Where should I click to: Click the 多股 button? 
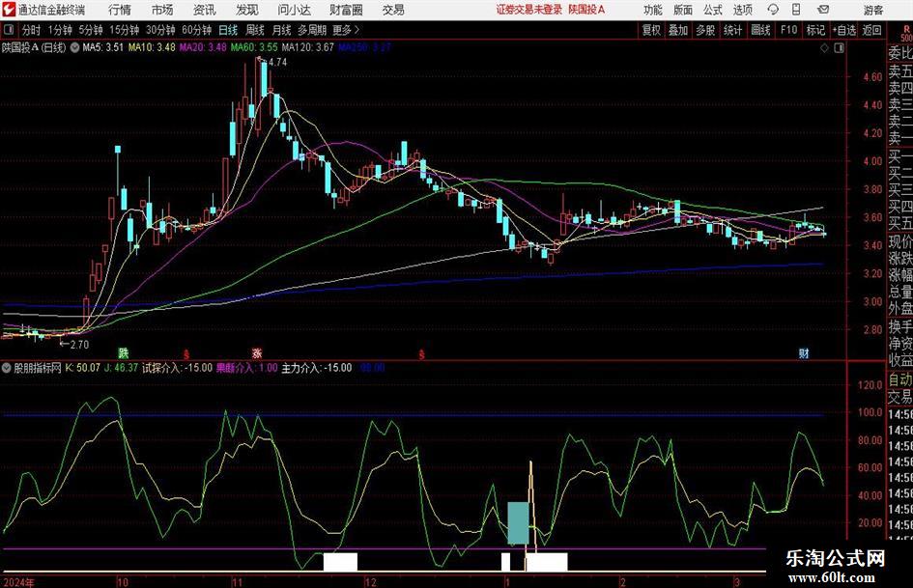(705, 30)
